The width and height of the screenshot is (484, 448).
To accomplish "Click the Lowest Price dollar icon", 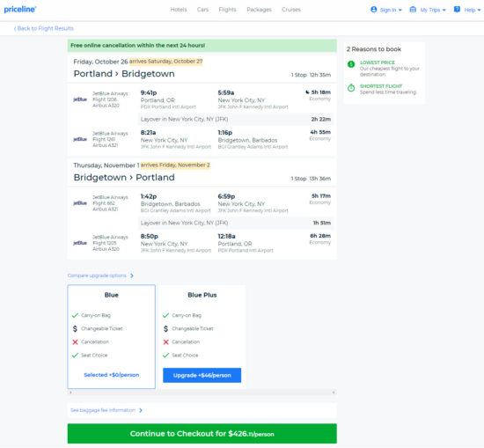I will pos(351,64).
